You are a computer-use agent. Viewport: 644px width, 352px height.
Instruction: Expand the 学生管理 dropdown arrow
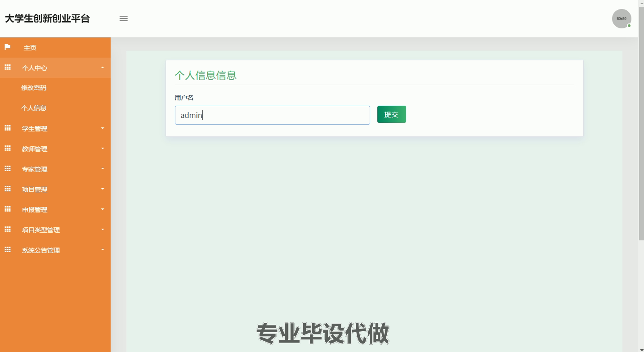[x=103, y=128]
